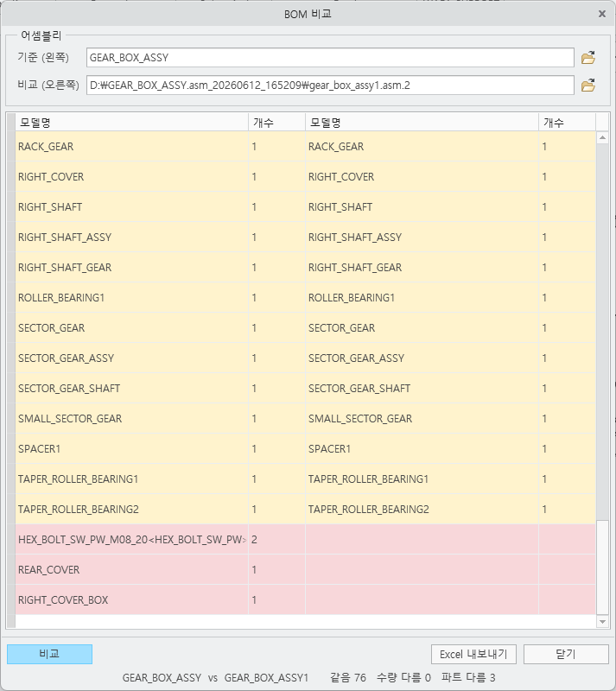Click the 닫기 button
This screenshot has width=616, height=691.
coord(566,654)
